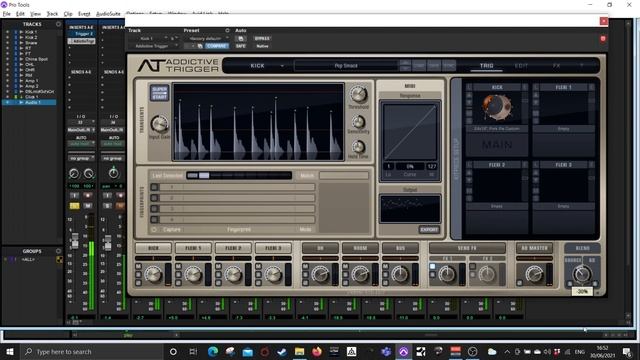Launch Microsoft Edge from the taskbar
Viewport: 640px width, 360px height.
point(213,351)
